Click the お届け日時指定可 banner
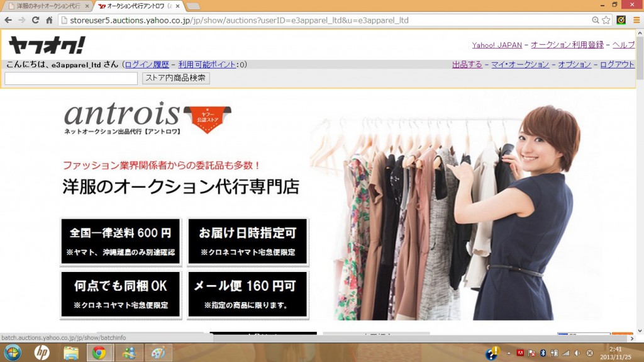The width and height of the screenshot is (644, 362). [x=248, y=242]
